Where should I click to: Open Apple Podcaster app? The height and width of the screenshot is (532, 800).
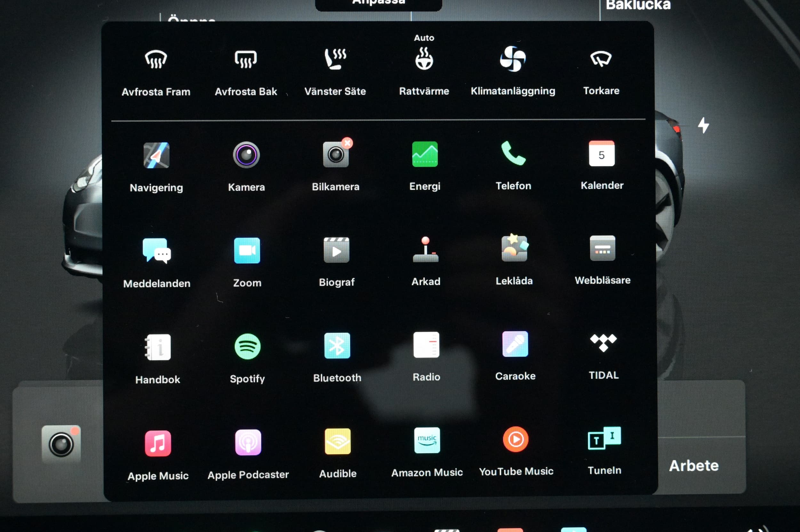click(248, 442)
